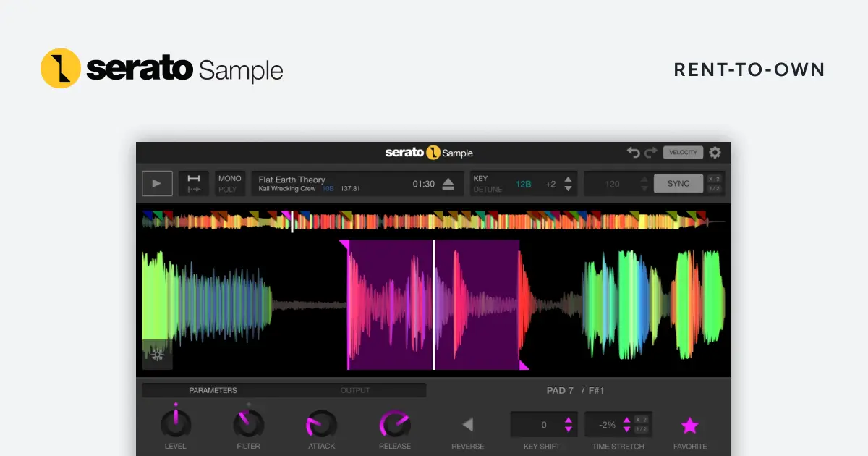Switch to POLY mode
The width and height of the screenshot is (868, 456).
coord(228,190)
